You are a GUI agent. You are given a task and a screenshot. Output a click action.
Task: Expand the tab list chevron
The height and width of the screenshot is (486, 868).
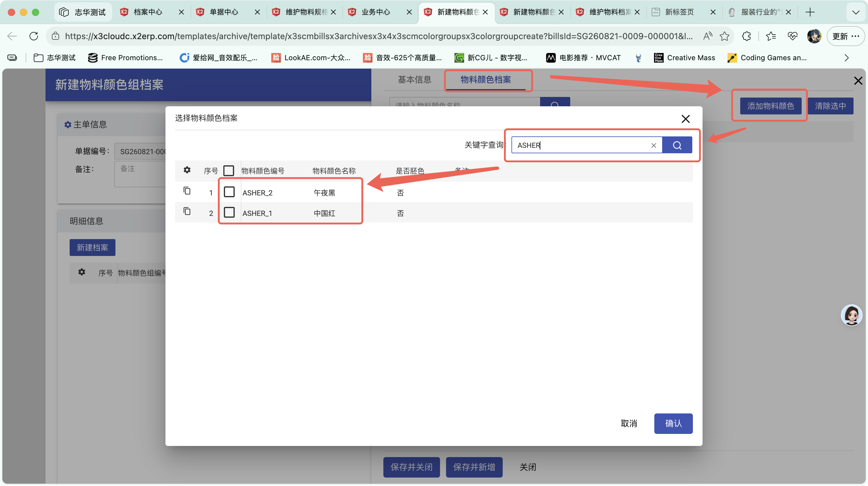(856, 12)
